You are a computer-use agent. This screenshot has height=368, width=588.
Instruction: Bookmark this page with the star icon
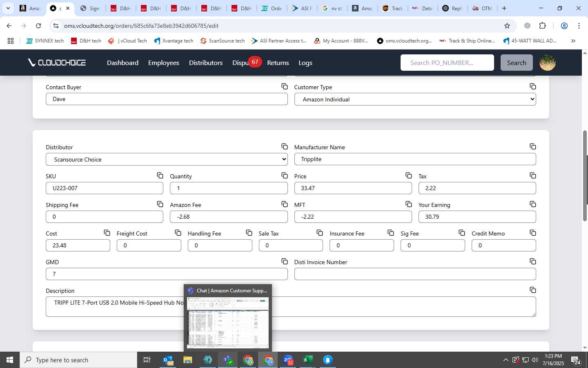[507, 26]
